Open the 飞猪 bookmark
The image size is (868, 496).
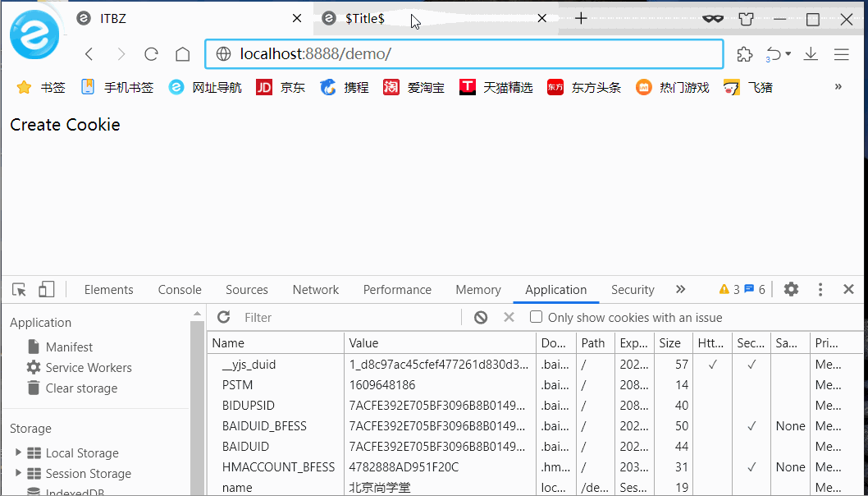[x=748, y=87]
